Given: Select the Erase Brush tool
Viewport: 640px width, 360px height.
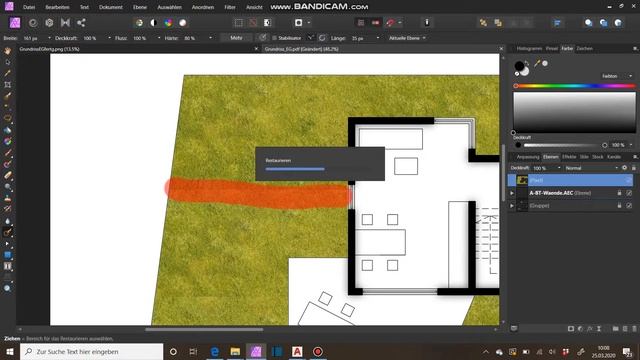Looking at the screenshot, I should [x=7, y=176].
